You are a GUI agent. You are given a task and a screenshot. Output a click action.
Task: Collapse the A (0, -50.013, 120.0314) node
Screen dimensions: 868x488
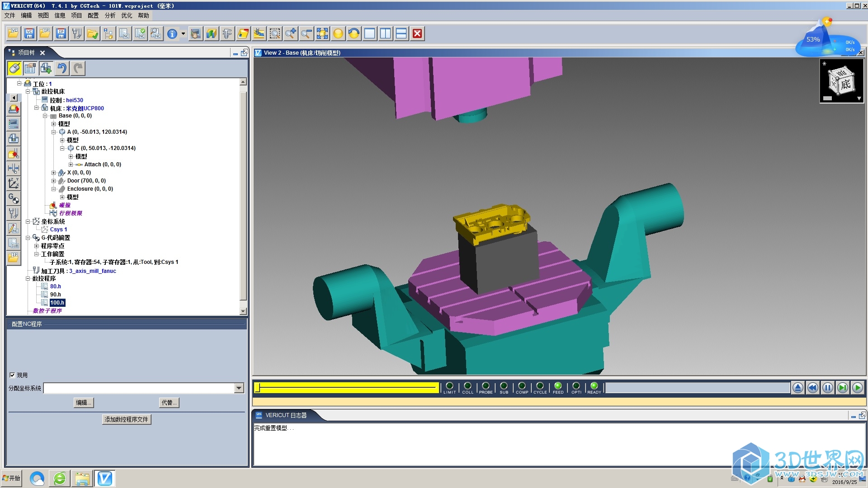pyautogui.click(x=53, y=132)
